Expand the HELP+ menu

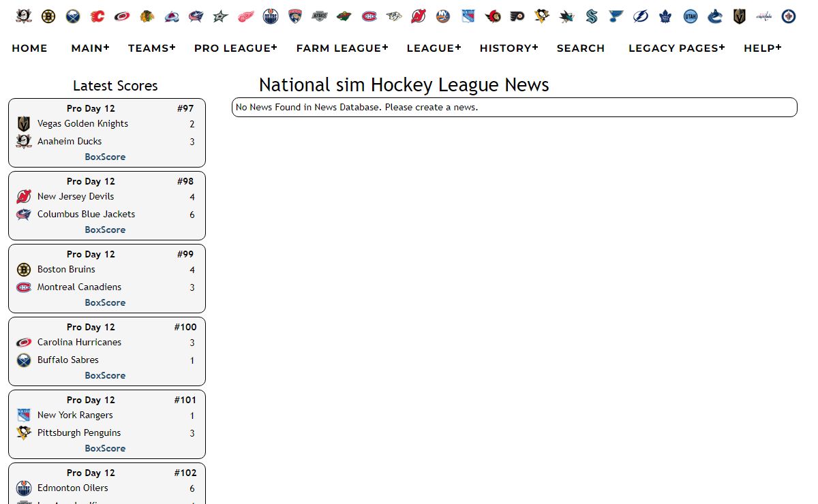coord(763,48)
